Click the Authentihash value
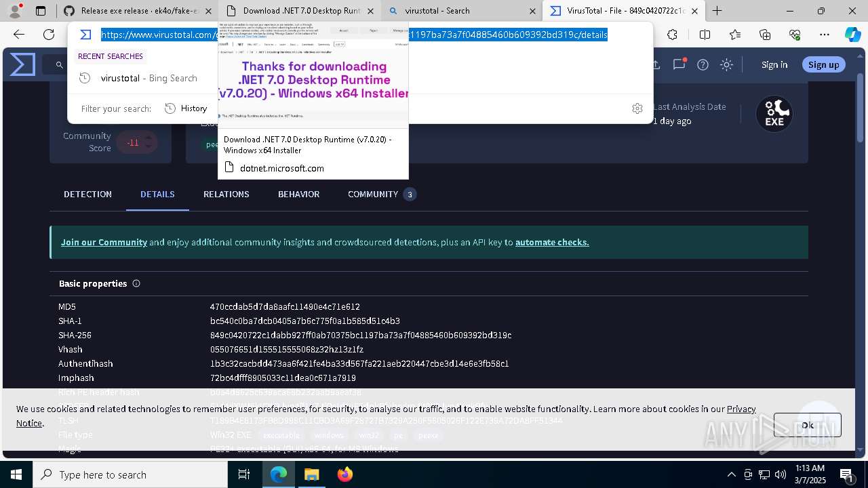Image resolution: width=868 pixels, height=488 pixels. click(359, 363)
